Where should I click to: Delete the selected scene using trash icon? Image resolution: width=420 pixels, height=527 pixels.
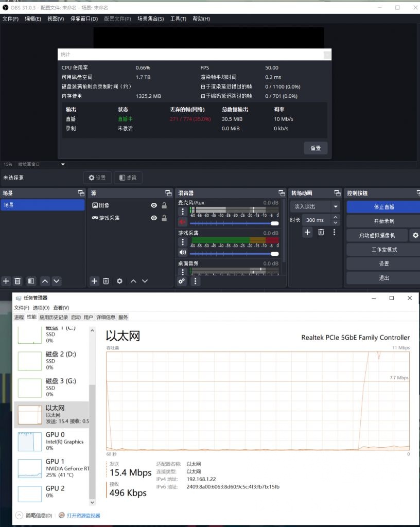pos(17,281)
